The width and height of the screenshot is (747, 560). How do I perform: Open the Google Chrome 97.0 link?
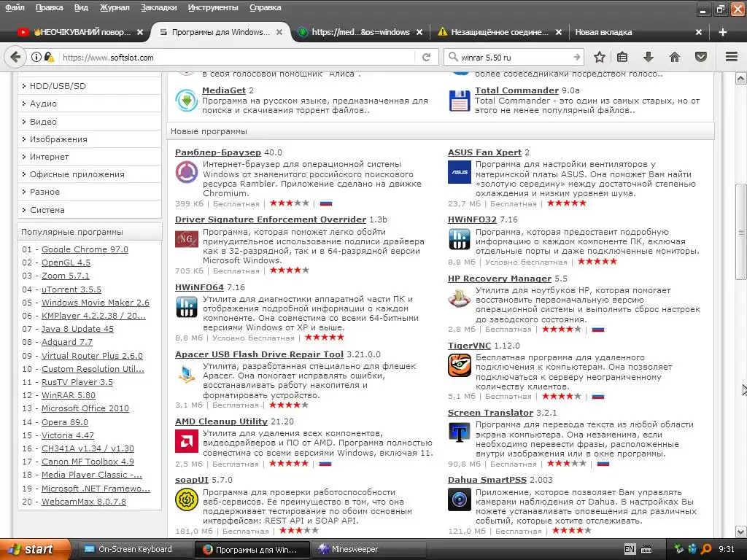(85, 249)
